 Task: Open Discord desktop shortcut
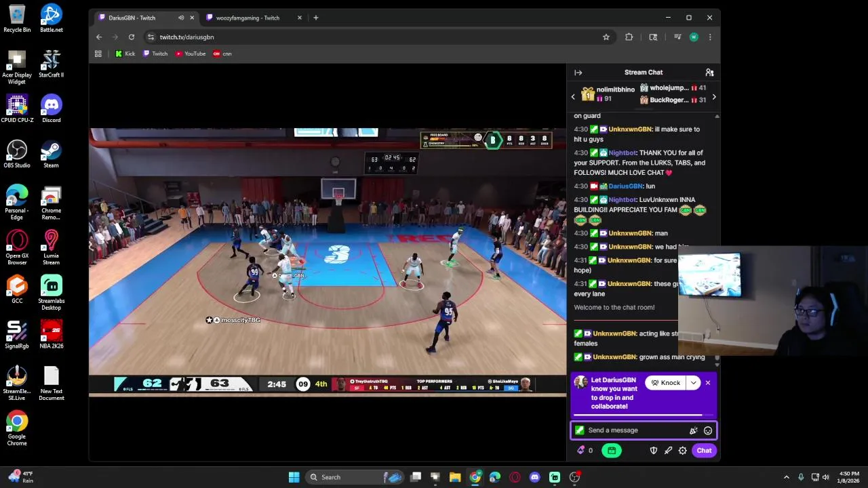click(51, 108)
